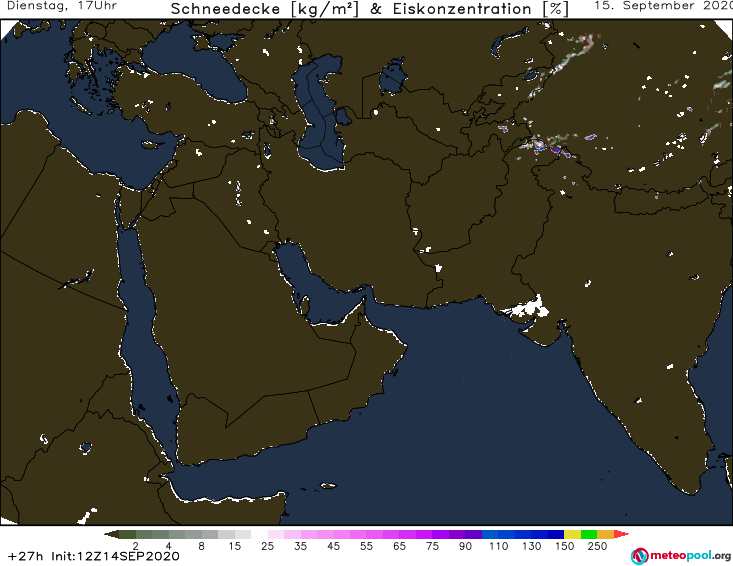Pick the bright green legend swatch
The image size is (733, 566).
(589, 534)
